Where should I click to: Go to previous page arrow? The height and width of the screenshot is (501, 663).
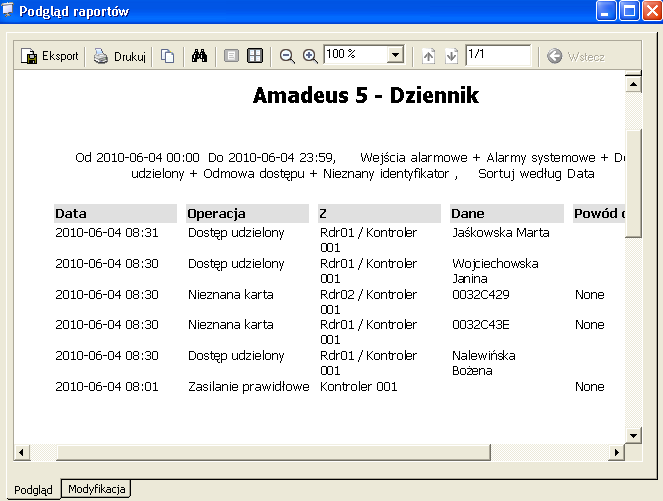coord(428,56)
